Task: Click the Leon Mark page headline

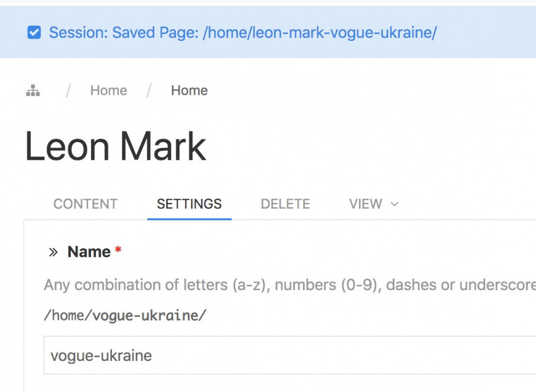Action: click(x=116, y=147)
